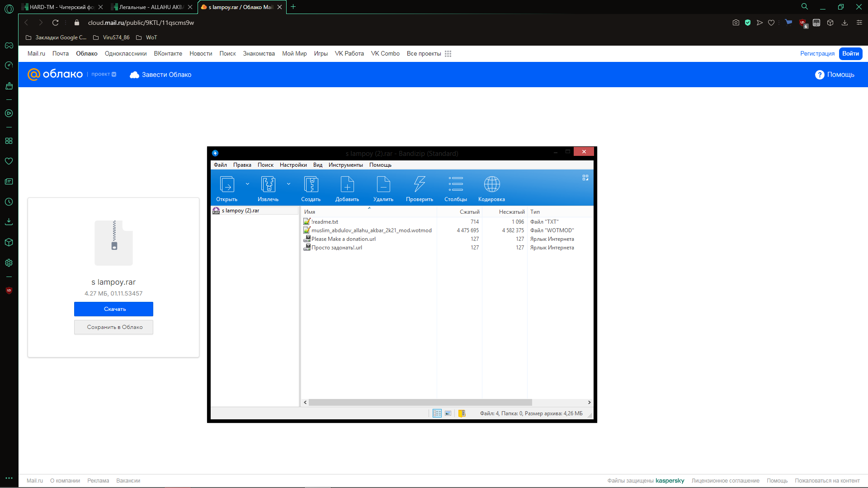
Task: Open history clock icon in sidebar
Action: tap(9, 202)
